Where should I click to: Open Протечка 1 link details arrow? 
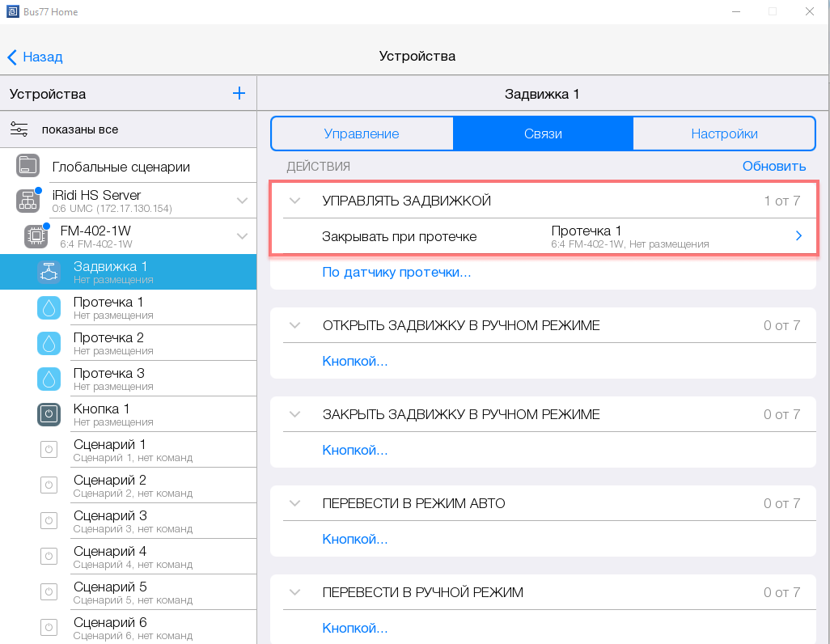click(798, 236)
